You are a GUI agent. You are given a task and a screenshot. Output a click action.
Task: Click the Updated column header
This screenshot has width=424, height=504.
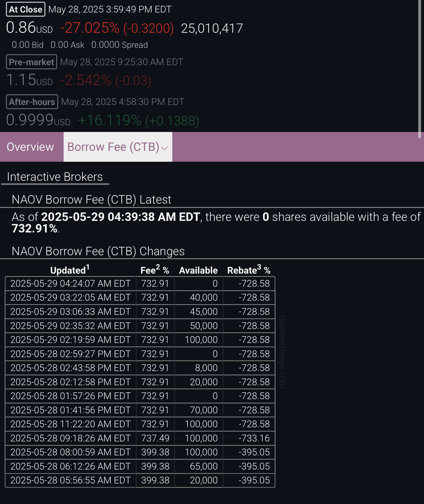coord(70,270)
